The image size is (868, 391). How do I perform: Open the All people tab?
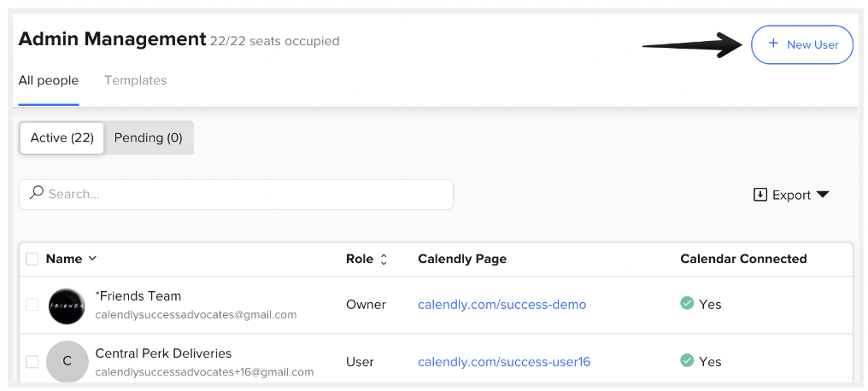coord(49,81)
